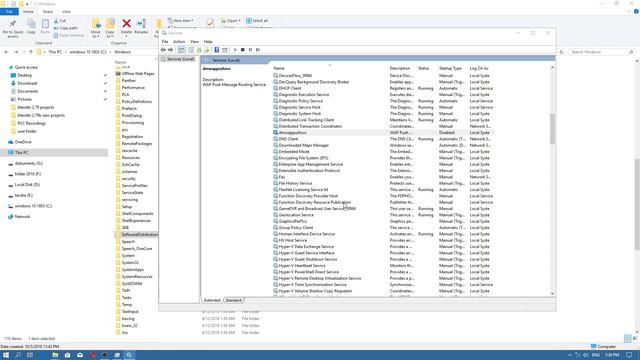Sort by Description column header

pos(400,68)
